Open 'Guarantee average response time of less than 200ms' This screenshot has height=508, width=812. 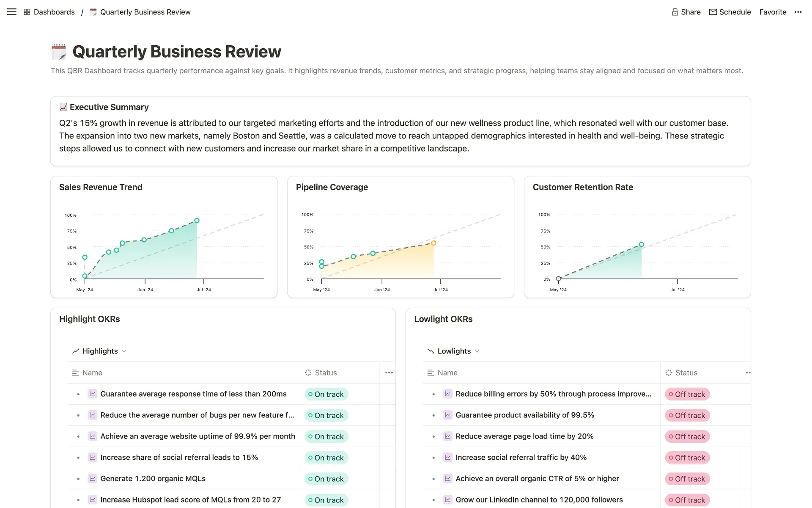click(193, 394)
